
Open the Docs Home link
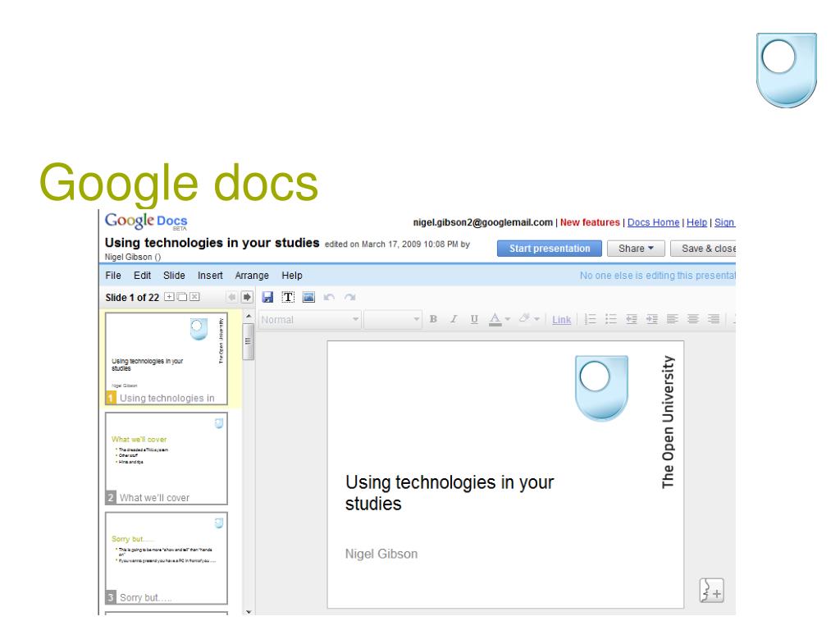click(653, 222)
